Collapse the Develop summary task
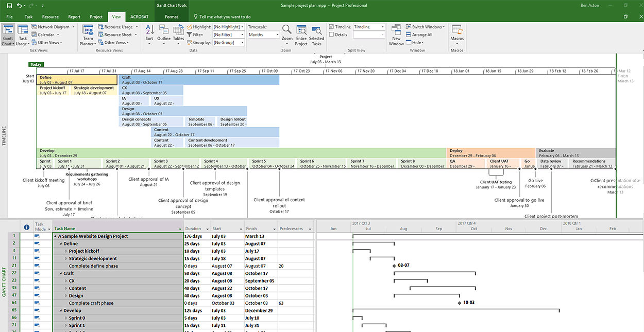Screen dimensions: 644x332 [x=61, y=310]
